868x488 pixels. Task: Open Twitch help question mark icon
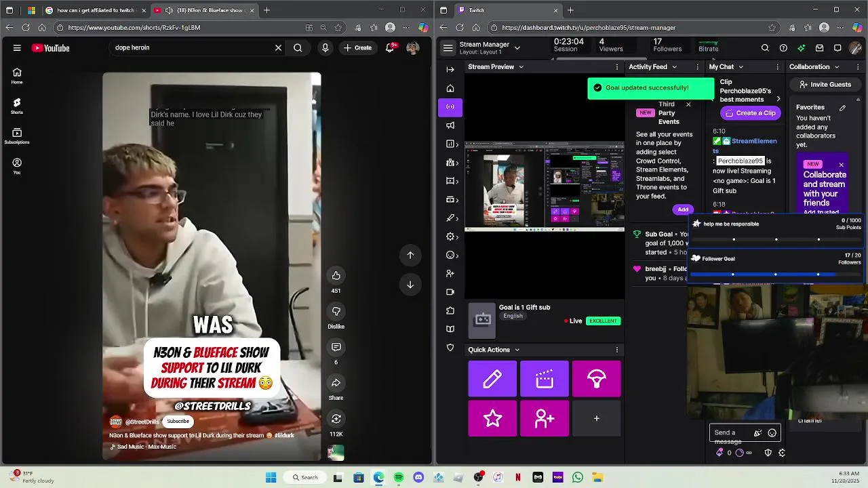(x=783, y=48)
